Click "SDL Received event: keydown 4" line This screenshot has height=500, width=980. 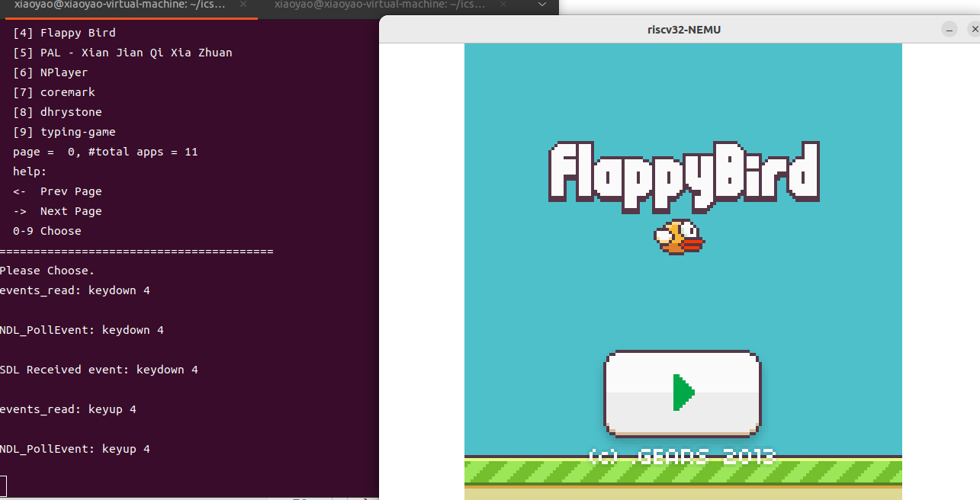tap(99, 370)
